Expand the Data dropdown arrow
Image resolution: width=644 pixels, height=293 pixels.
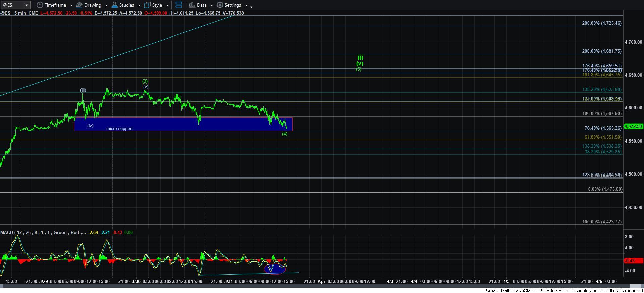(212, 5)
